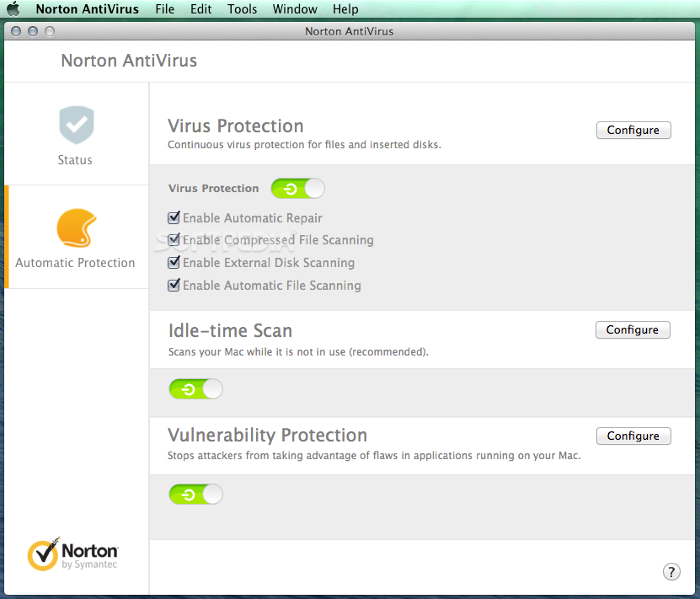The width and height of the screenshot is (700, 599).
Task: Open the Tools menu
Action: 243,9
